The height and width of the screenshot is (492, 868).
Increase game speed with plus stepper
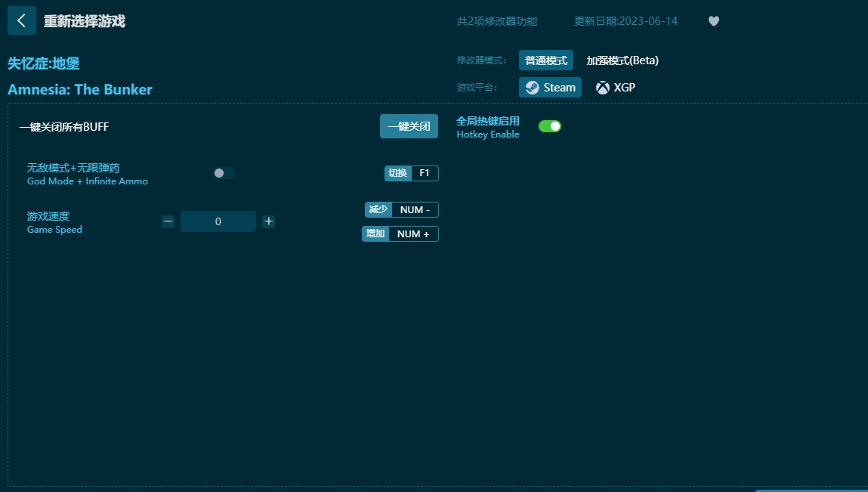click(x=268, y=221)
